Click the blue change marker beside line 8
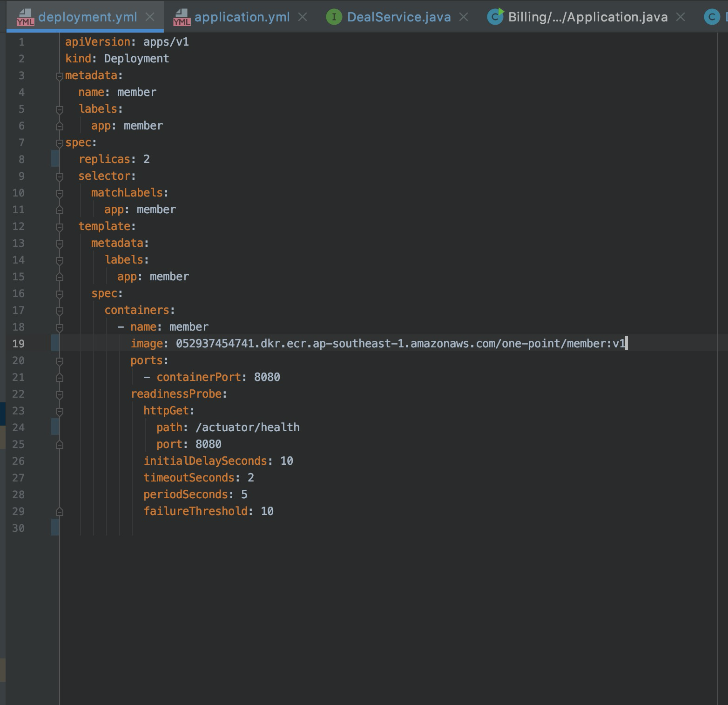Image resolution: width=728 pixels, height=705 pixels. tap(54, 159)
